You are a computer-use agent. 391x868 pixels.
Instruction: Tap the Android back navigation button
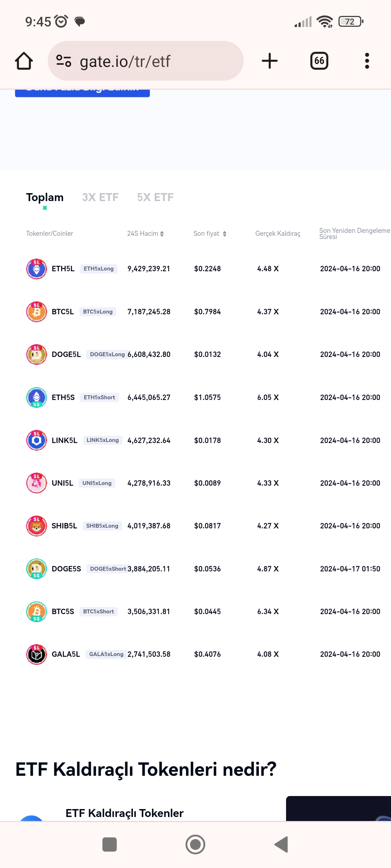281,844
